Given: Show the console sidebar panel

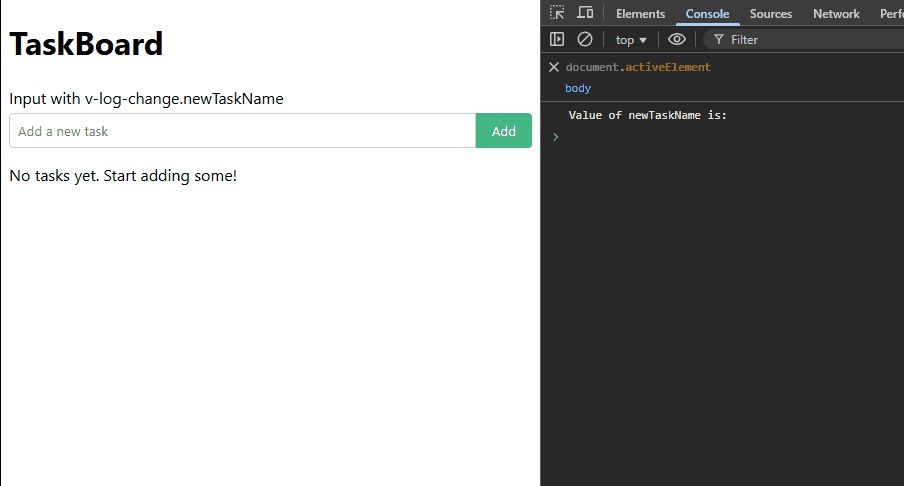Looking at the screenshot, I should [x=557, y=39].
